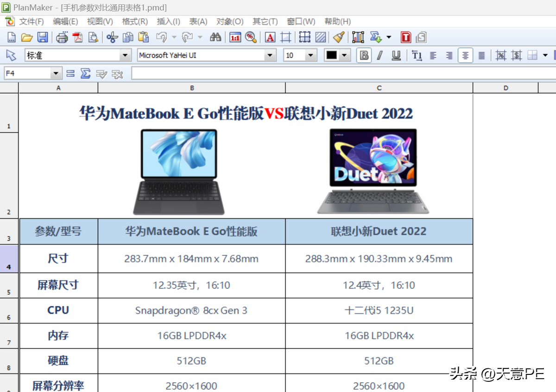Image resolution: width=556 pixels, height=392 pixels.
Task: Open the 表(A) menu
Action: coord(198,21)
